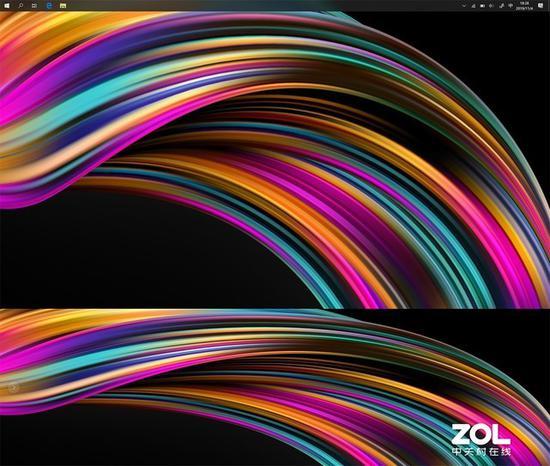Open the Action Center notification icon
550x466 pixels.
[x=541, y=5]
